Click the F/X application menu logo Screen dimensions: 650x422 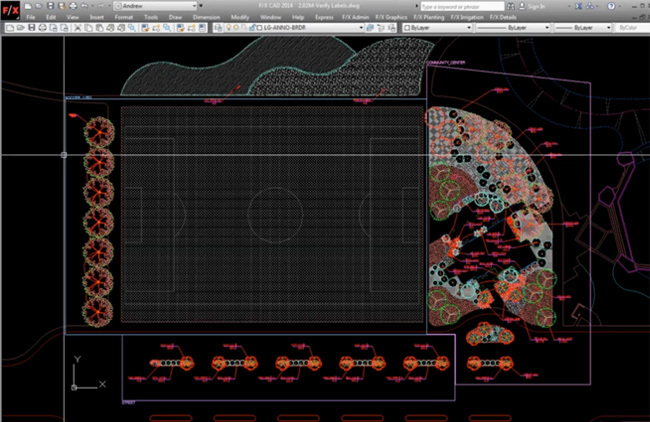[x=10, y=11]
